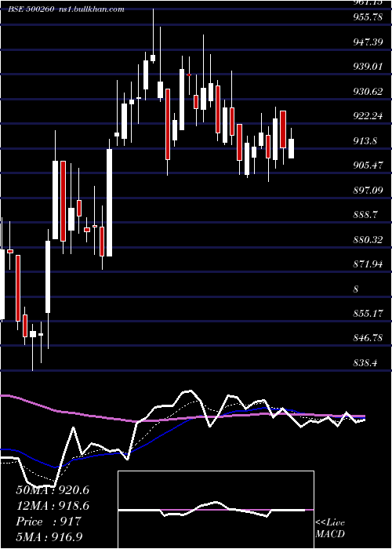
Task: Click the 947.39 price axis label
Action: [x=368, y=42]
